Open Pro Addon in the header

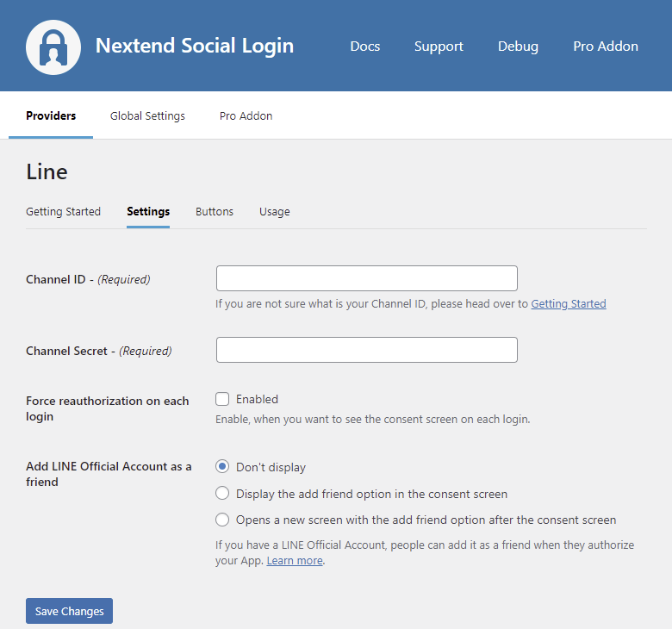pos(606,47)
